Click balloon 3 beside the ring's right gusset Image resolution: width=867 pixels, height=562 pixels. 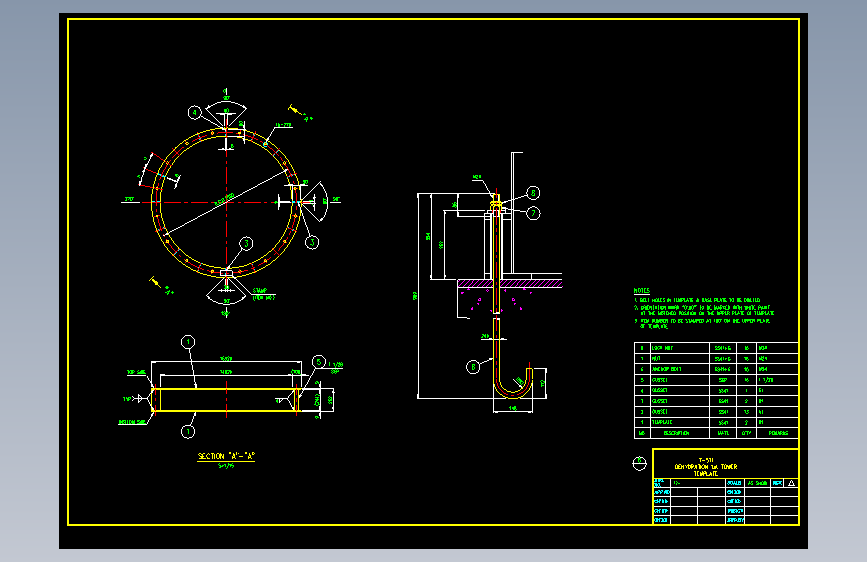312,242
